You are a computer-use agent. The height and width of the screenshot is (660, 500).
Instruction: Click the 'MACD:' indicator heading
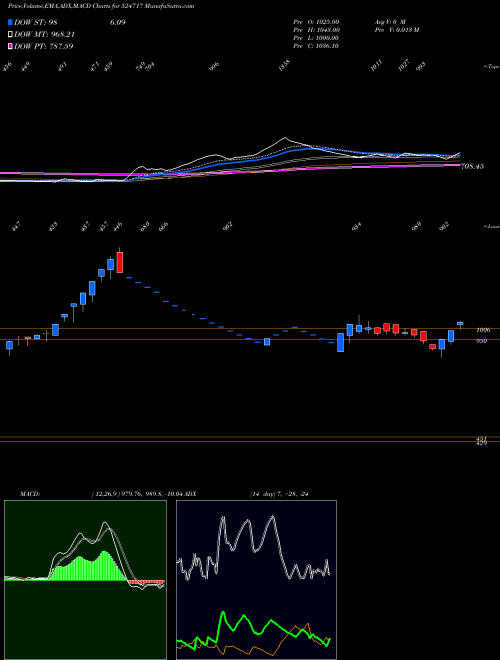tap(29, 494)
